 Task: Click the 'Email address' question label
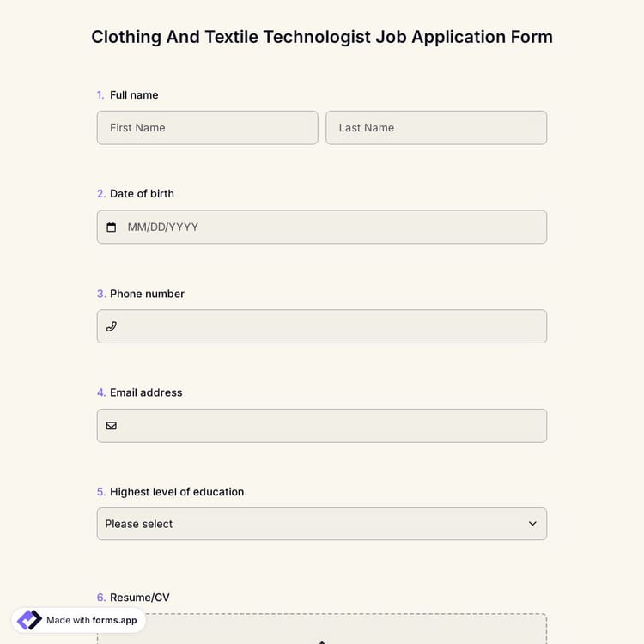146,392
